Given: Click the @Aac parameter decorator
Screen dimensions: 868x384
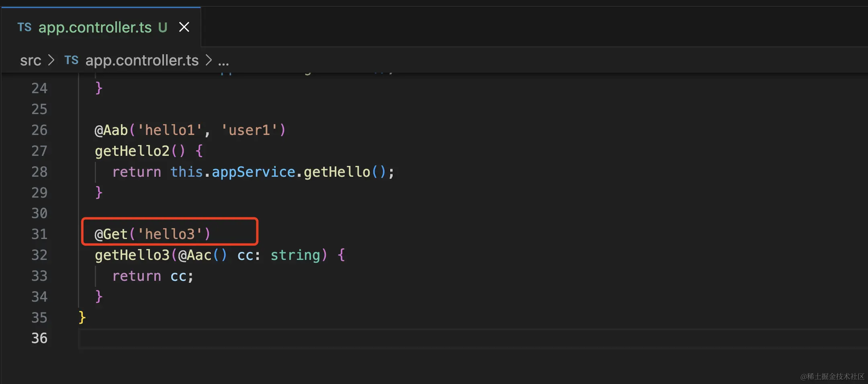Looking at the screenshot, I should click(195, 255).
